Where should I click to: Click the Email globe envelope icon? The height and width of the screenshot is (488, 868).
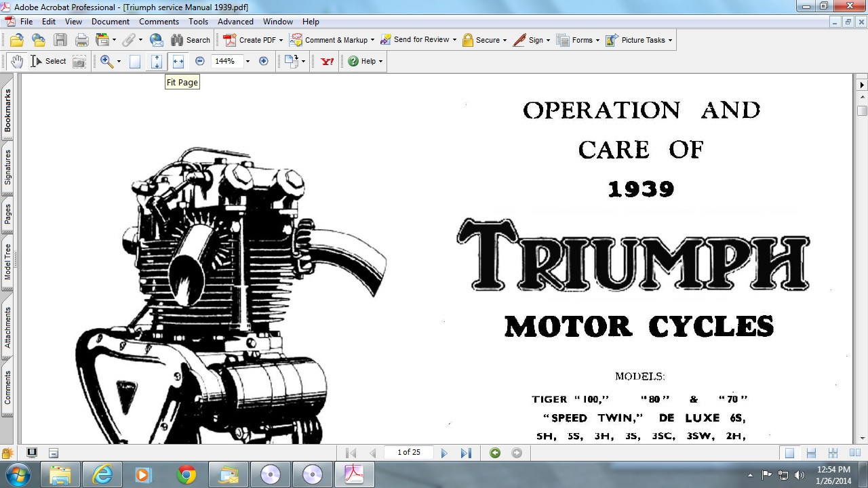(x=157, y=40)
